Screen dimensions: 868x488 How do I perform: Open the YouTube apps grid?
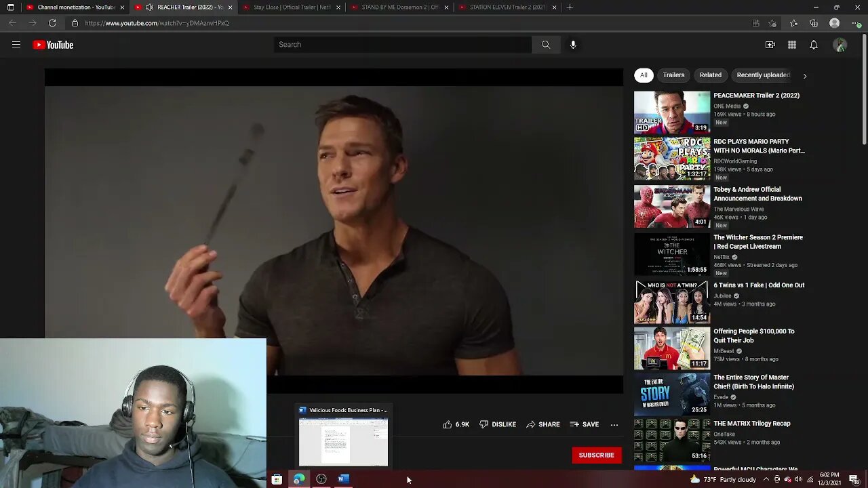(x=792, y=45)
